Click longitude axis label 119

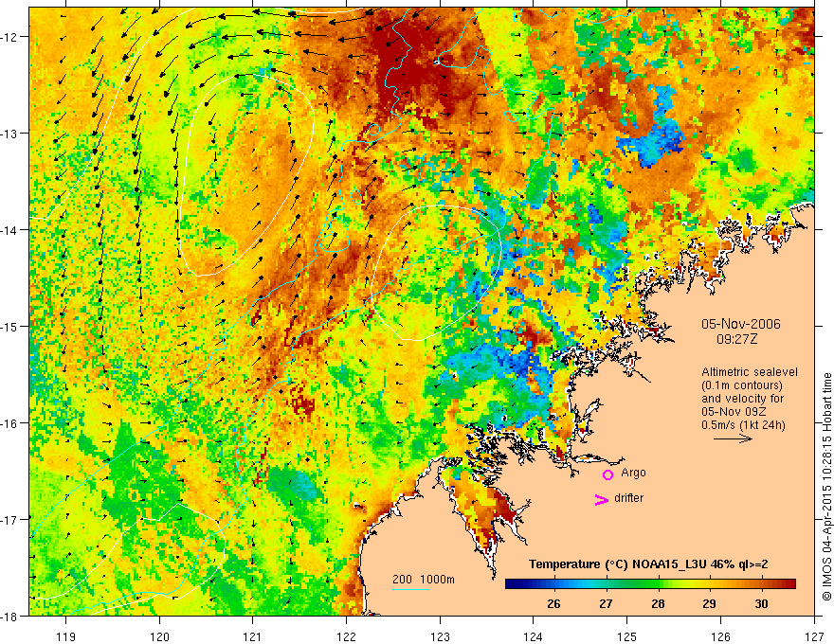[x=66, y=636]
